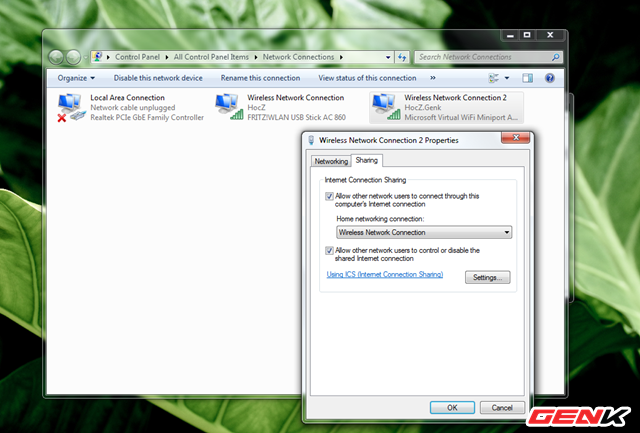Open Using ICS (Internet Connection Sharing) link
640x433 pixels.
[385, 275]
